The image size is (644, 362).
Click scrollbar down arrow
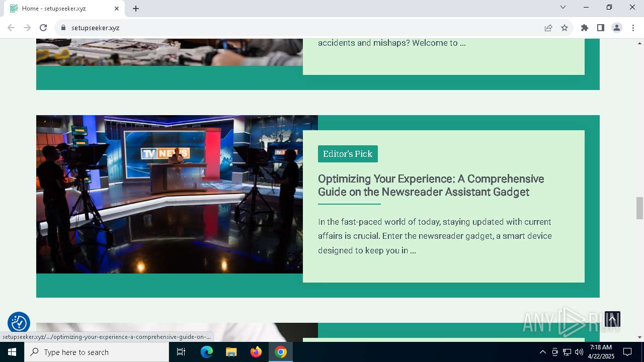[x=639, y=337]
